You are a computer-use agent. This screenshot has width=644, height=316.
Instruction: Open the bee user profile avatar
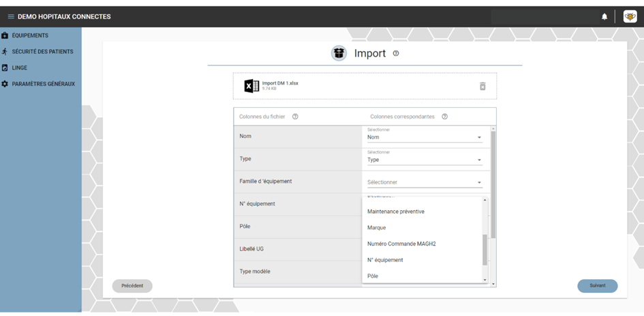[x=630, y=16]
